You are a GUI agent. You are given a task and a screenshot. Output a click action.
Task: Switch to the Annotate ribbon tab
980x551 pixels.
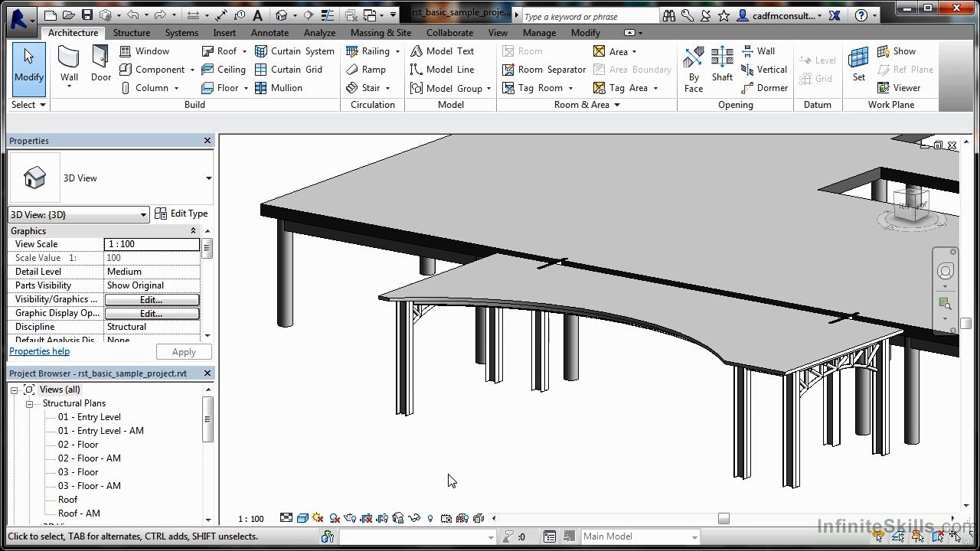269,32
